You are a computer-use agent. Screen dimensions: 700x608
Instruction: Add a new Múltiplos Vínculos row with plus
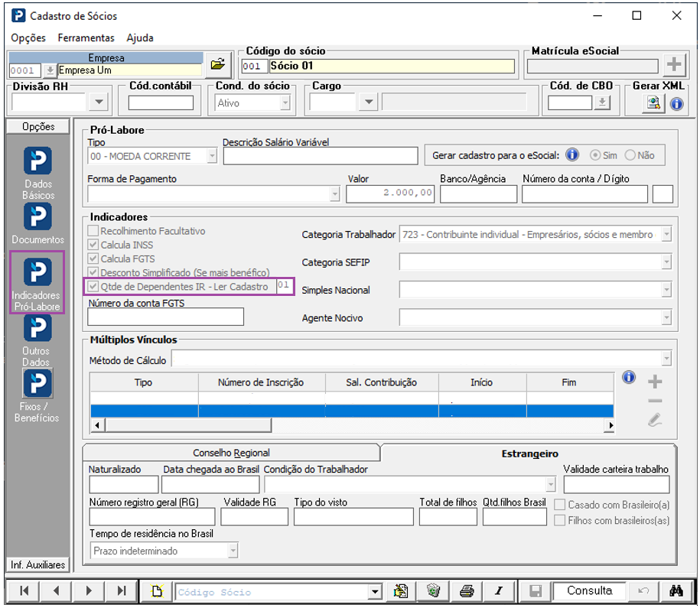(655, 382)
